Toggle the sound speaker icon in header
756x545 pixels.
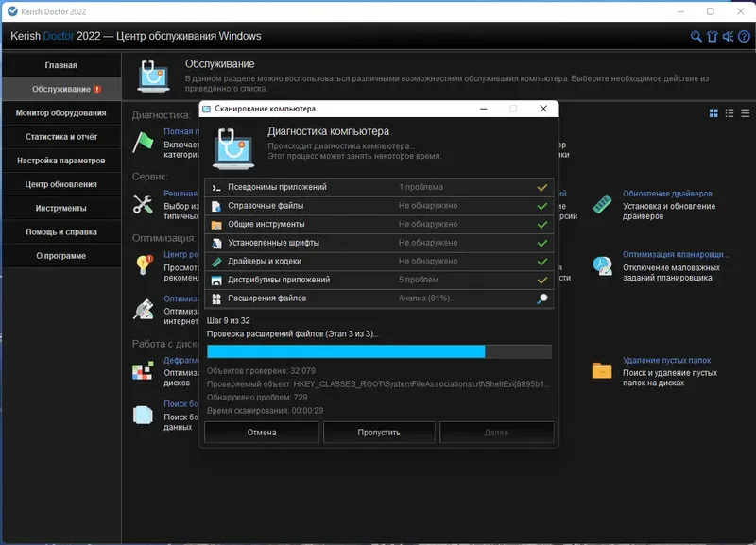(x=728, y=36)
